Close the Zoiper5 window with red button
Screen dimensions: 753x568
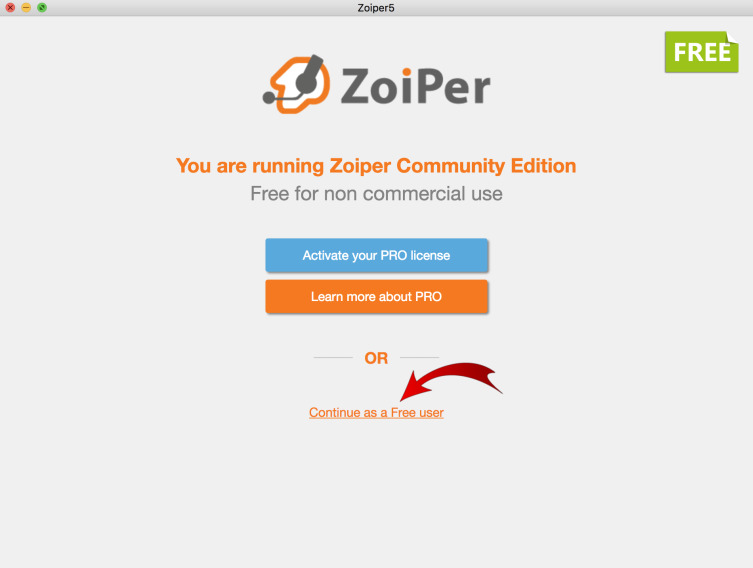click(10, 7)
